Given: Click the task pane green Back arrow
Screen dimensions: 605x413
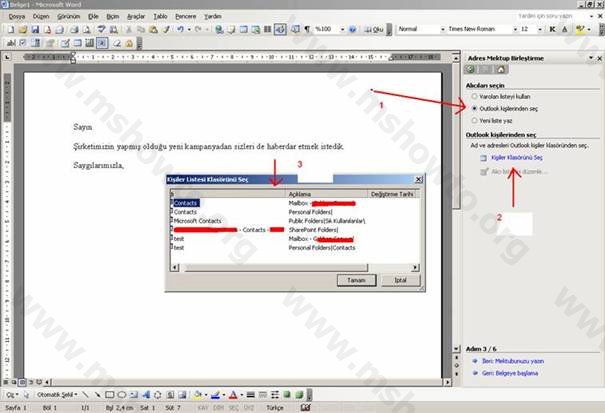Looking at the screenshot, I should [x=470, y=69].
